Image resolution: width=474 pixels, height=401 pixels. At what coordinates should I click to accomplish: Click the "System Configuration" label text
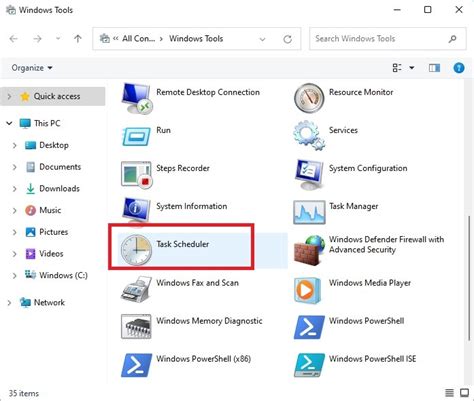[368, 168]
